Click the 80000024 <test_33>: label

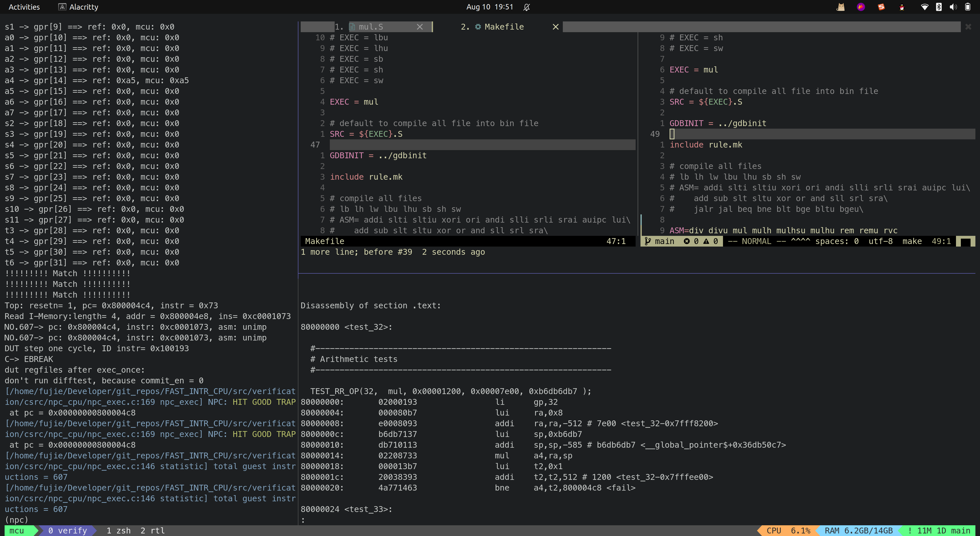point(346,509)
